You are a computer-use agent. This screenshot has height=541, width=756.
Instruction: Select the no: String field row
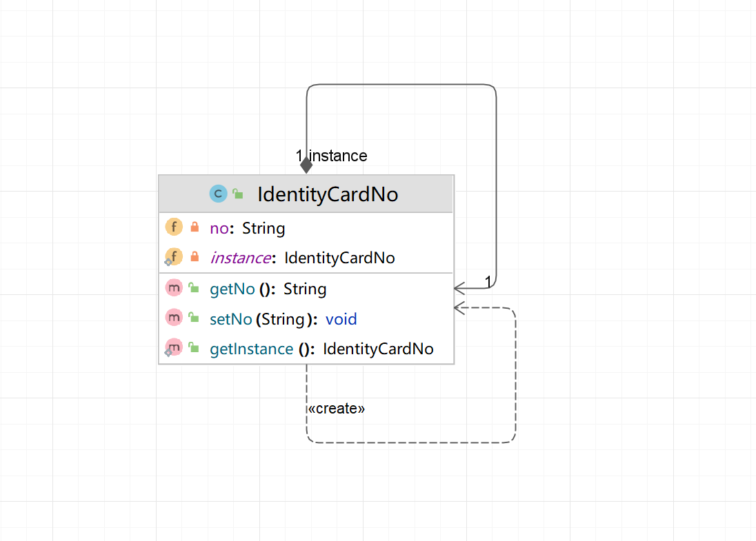click(306, 228)
